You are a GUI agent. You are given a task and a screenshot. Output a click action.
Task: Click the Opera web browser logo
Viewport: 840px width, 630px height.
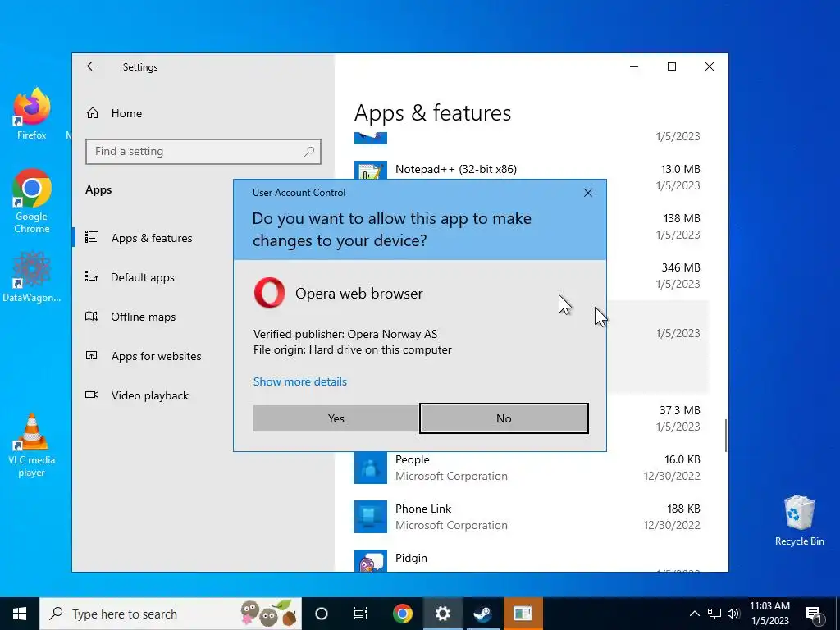[x=269, y=293]
